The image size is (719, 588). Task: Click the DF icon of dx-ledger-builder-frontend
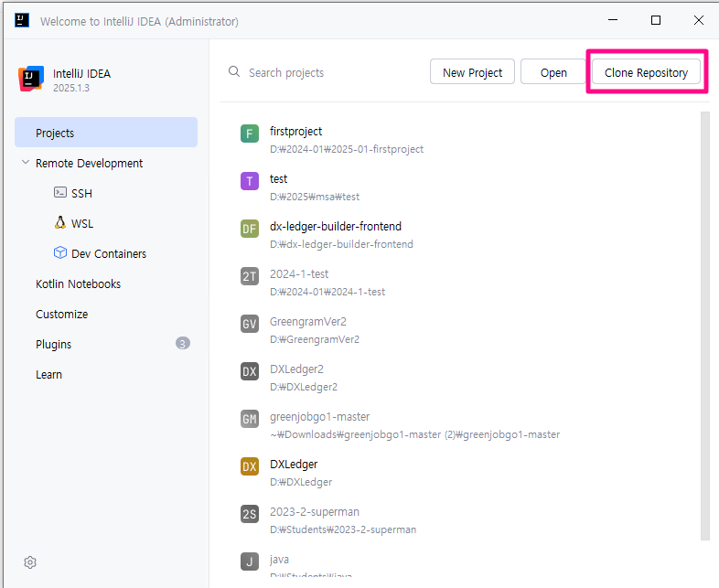(x=250, y=229)
